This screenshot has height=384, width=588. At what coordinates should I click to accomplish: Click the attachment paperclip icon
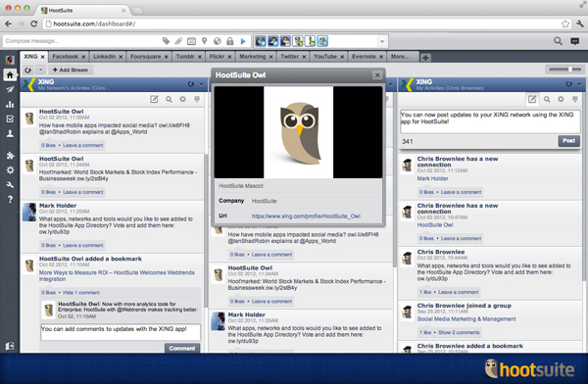coord(178,41)
